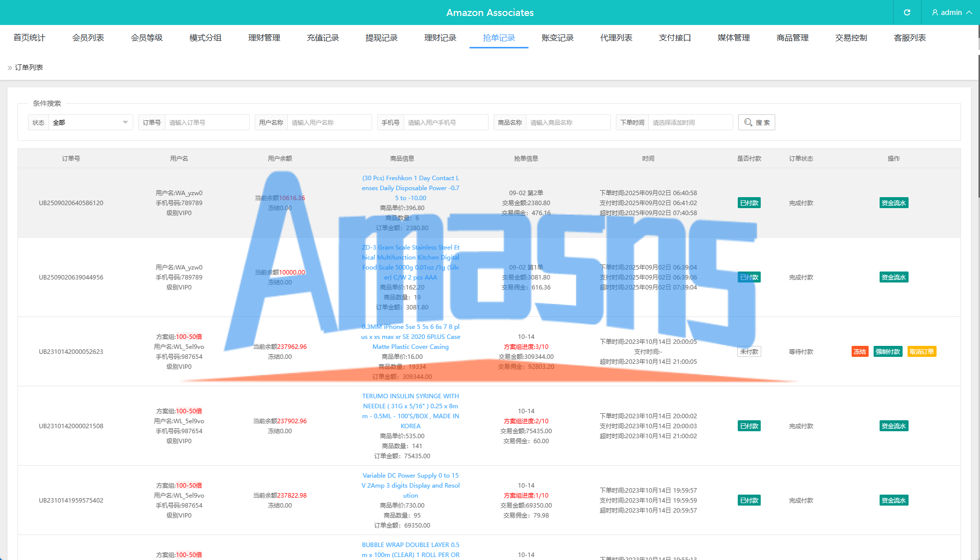Open the 提现记录 tab
Image resolution: width=980 pixels, height=560 pixels.
[x=381, y=38]
